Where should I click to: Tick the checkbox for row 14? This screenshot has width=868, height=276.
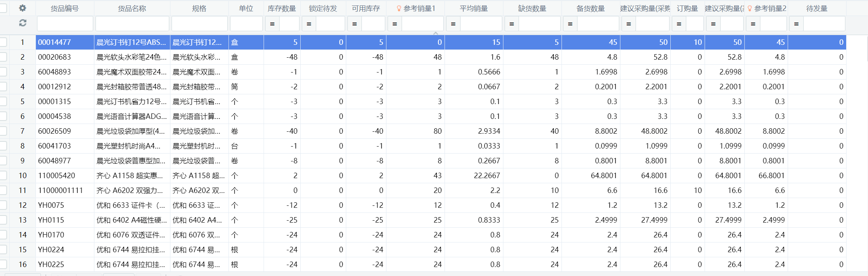(3, 235)
